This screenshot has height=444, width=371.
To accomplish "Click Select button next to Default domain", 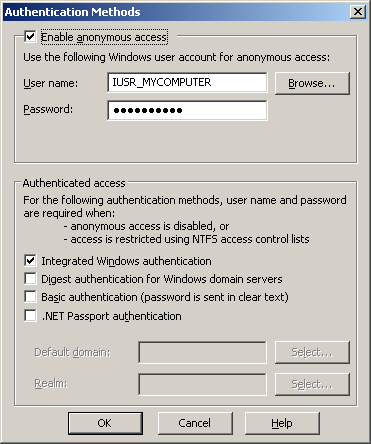I will click(312, 352).
